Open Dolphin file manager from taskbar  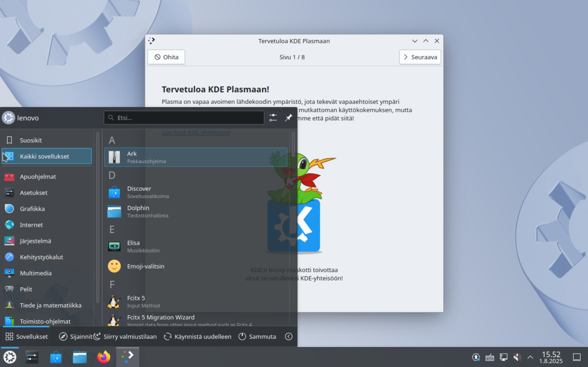pos(80,357)
